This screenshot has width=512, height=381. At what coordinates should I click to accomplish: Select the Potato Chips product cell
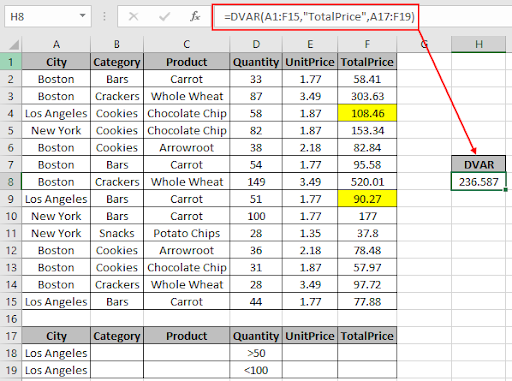(x=187, y=233)
